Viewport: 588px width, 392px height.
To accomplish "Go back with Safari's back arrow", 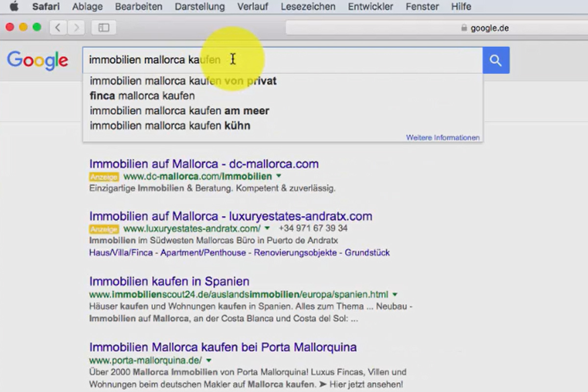I will [x=58, y=27].
